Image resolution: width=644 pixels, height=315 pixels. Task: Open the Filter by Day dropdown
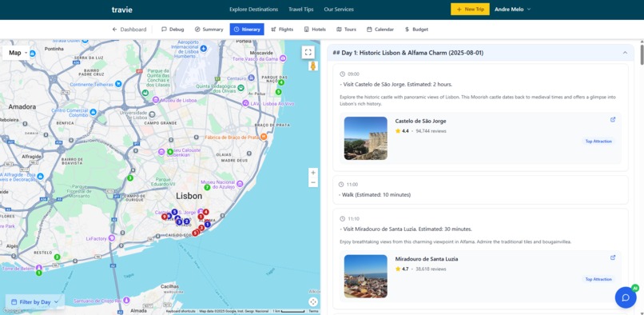[35, 302]
